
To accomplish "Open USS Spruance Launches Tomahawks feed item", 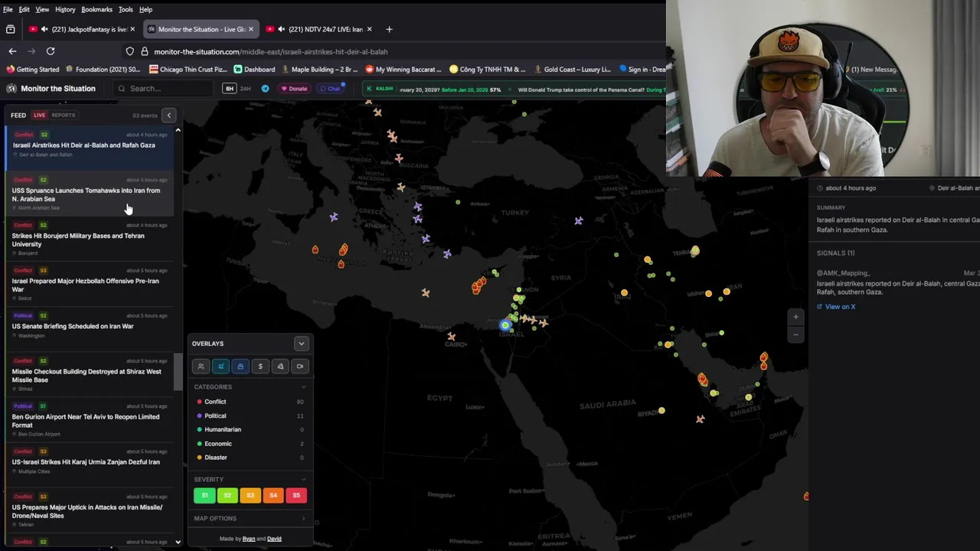I will click(89, 195).
